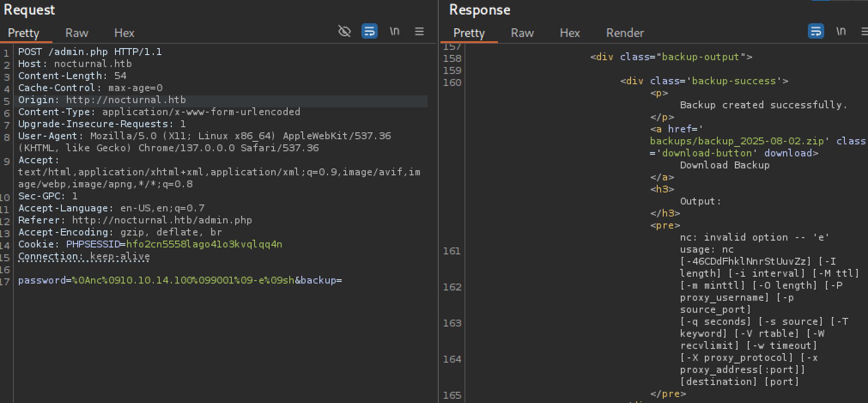Switch to Request Hex tab
868x403 pixels.
click(x=124, y=33)
